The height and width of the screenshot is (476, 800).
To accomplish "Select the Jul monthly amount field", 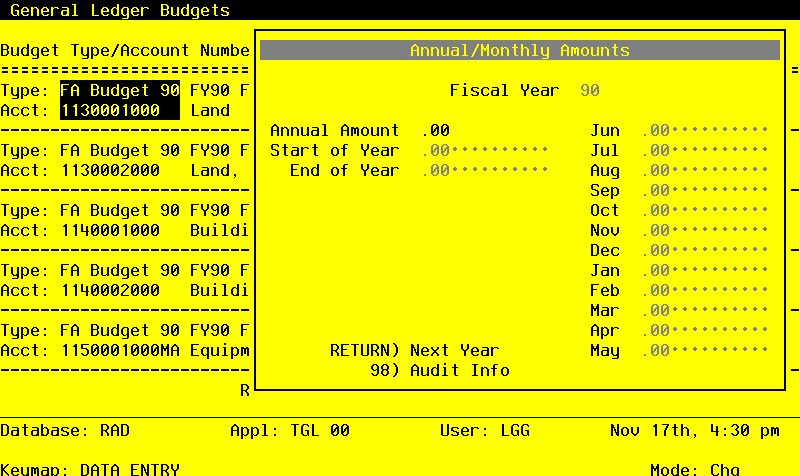I will [x=705, y=150].
